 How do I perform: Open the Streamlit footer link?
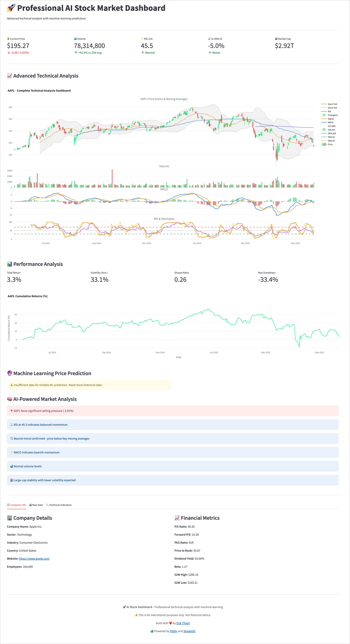189,631
